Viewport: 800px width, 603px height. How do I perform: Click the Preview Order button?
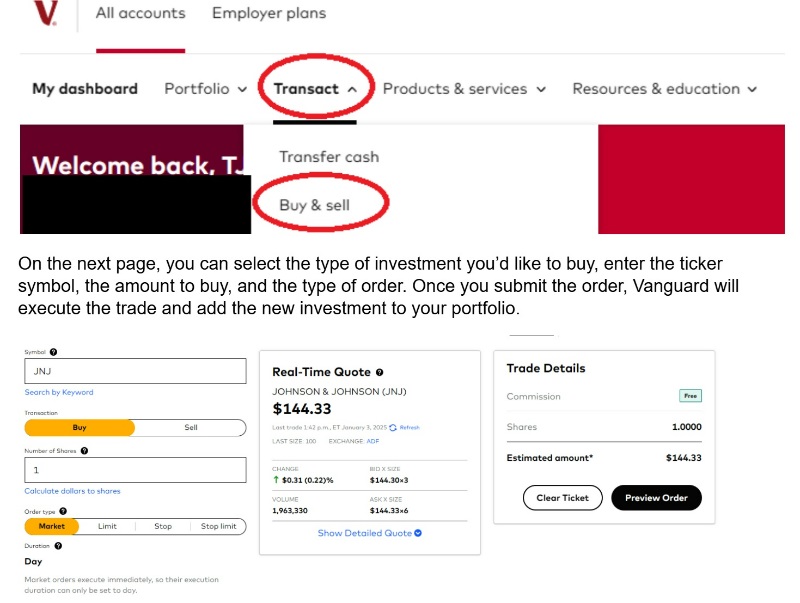[x=656, y=498]
